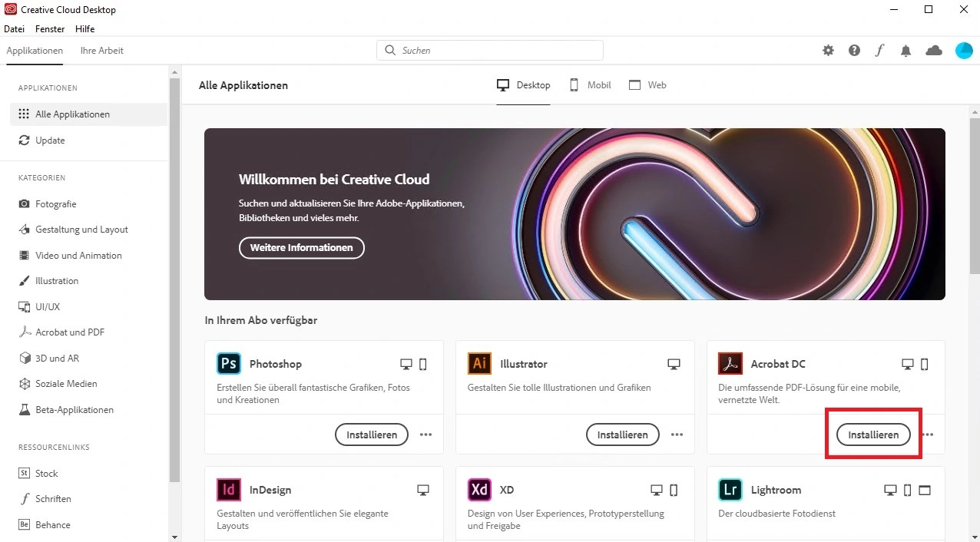This screenshot has height=542, width=980.
Task: Click the Illustrator app icon
Action: [479, 364]
